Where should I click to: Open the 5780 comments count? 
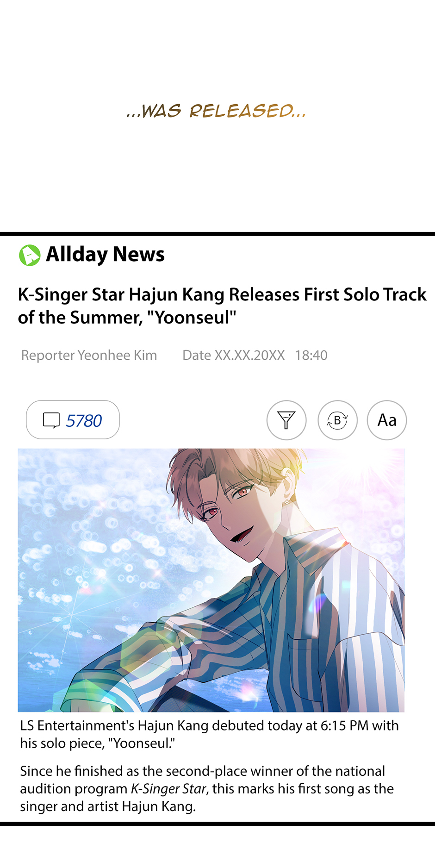(x=84, y=420)
